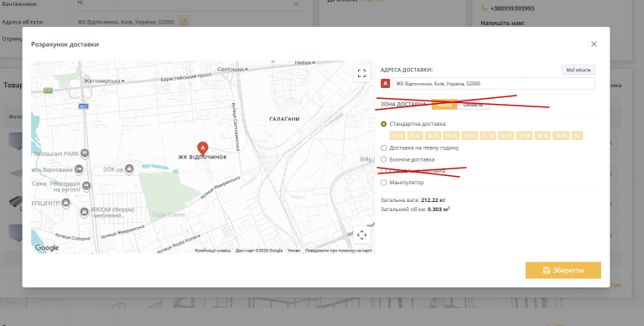Open Повідомити про помилку на карті link

click(x=339, y=251)
